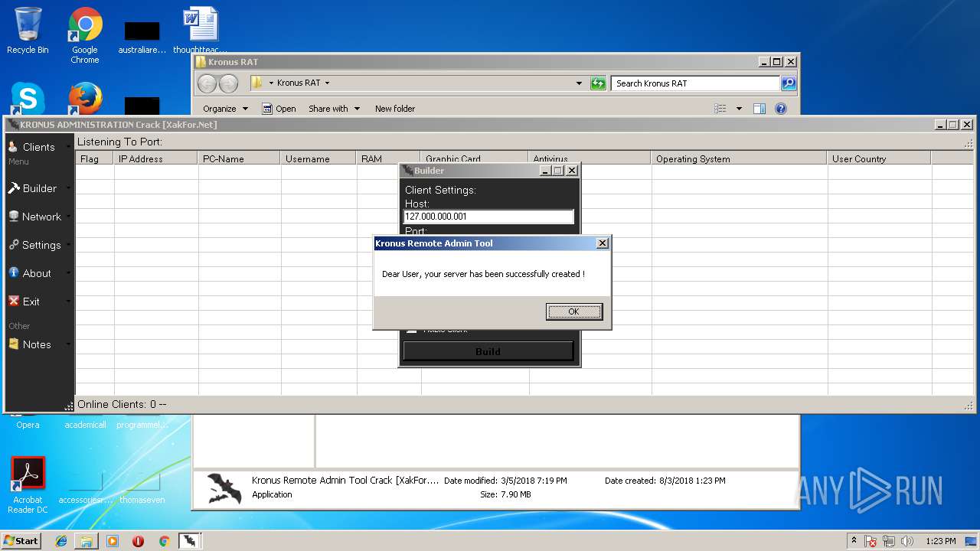
Task: Click OK in the Kronus message dialog
Action: point(574,311)
